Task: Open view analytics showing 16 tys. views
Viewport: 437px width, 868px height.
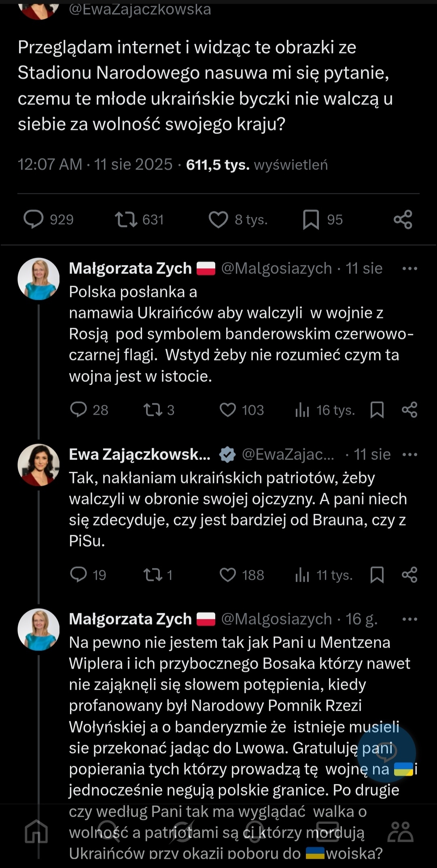Action: coord(302,410)
